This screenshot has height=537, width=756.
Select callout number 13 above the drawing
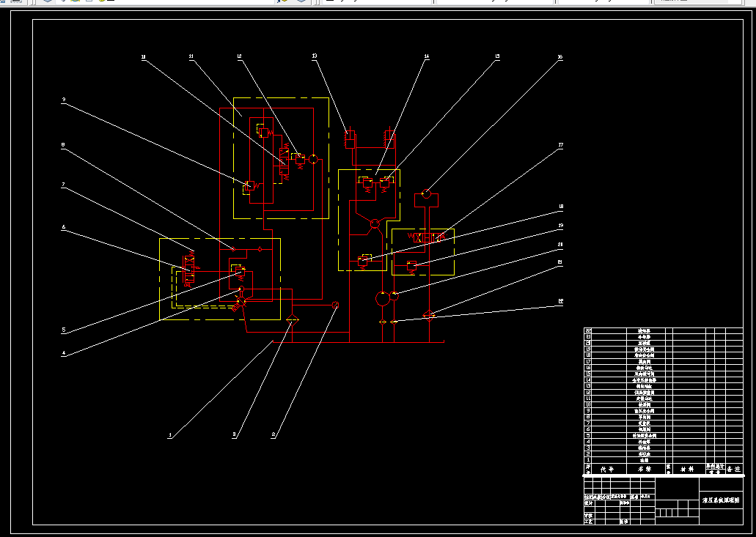[315, 56]
